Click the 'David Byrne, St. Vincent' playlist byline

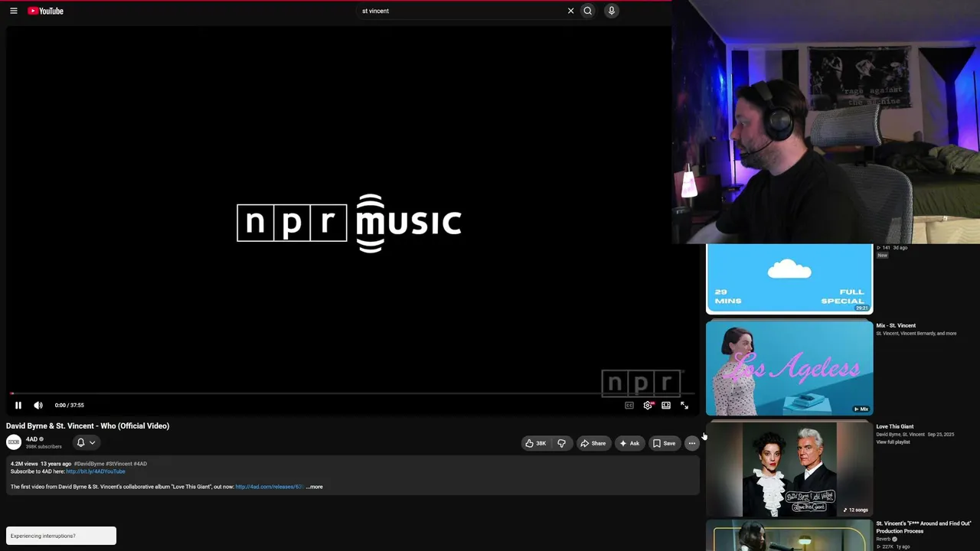[900, 435]
